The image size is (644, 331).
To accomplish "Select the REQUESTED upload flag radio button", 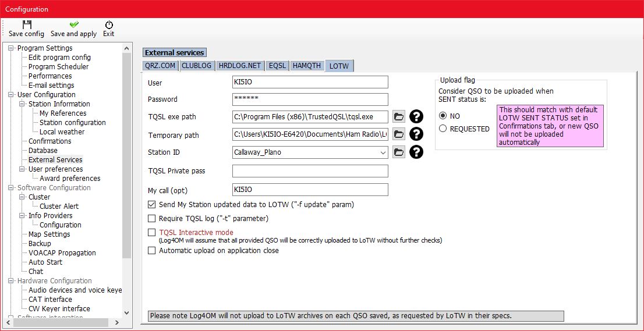I will pyautogui.click(x=443, y=129).
